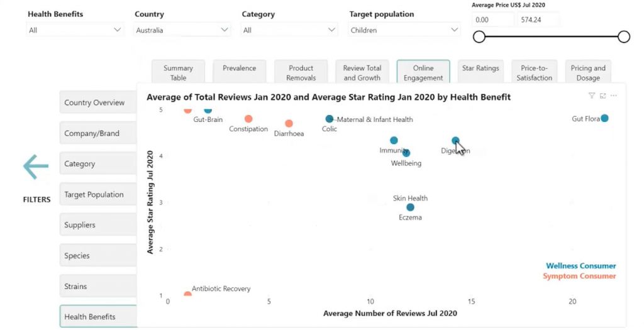The image size is (644, 330).
Task: Expand the Target population dropdown
Action: [404, 30]
